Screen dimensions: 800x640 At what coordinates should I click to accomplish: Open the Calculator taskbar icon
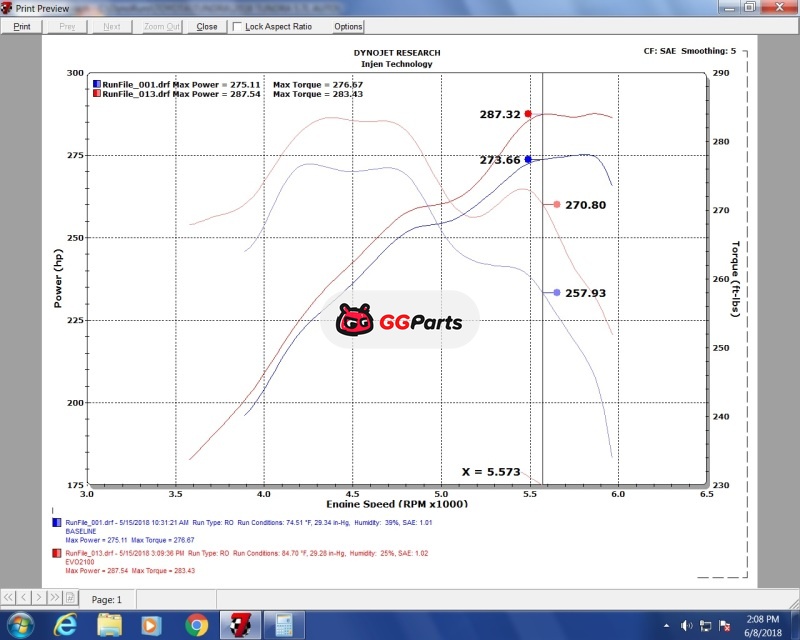pyautogui.click(x=283, y=625)
